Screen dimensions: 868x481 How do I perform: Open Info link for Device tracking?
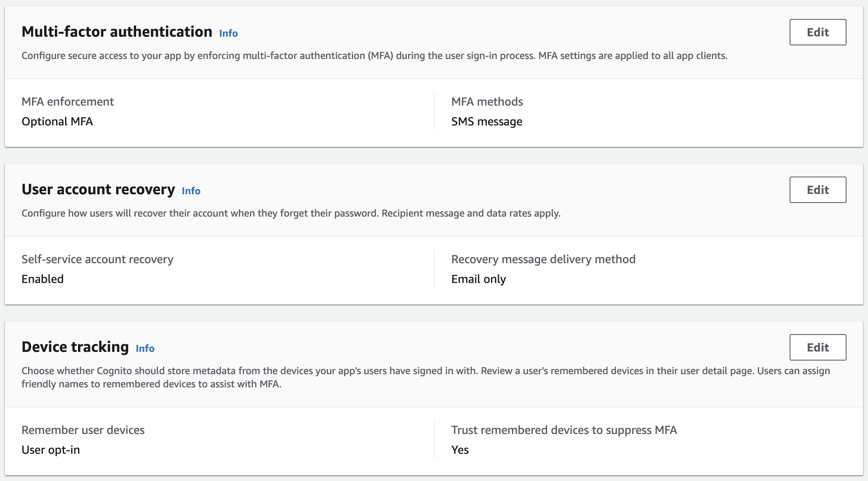point(145,349)
